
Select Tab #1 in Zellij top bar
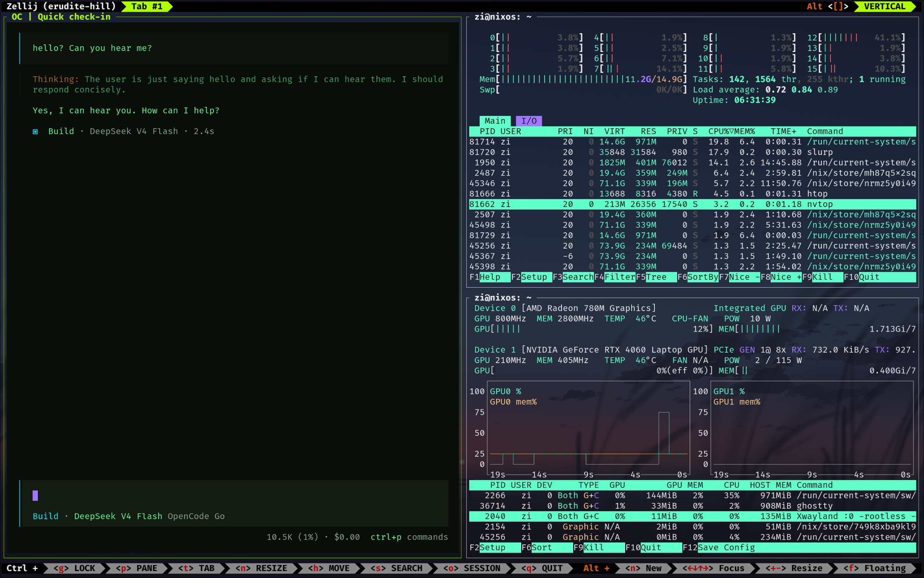[x=147, y=6]
